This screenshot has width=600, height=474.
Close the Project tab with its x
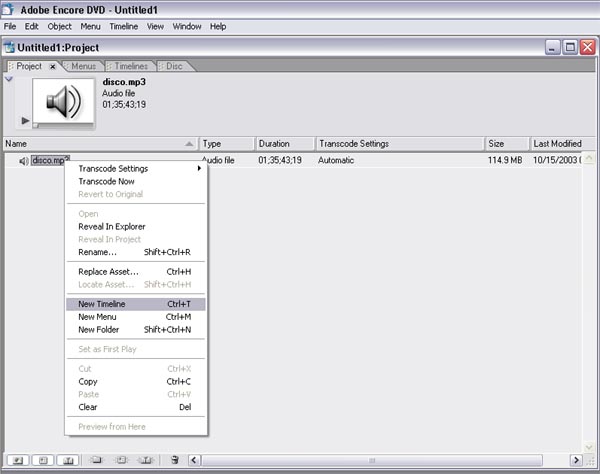click(x=53, y=67)
